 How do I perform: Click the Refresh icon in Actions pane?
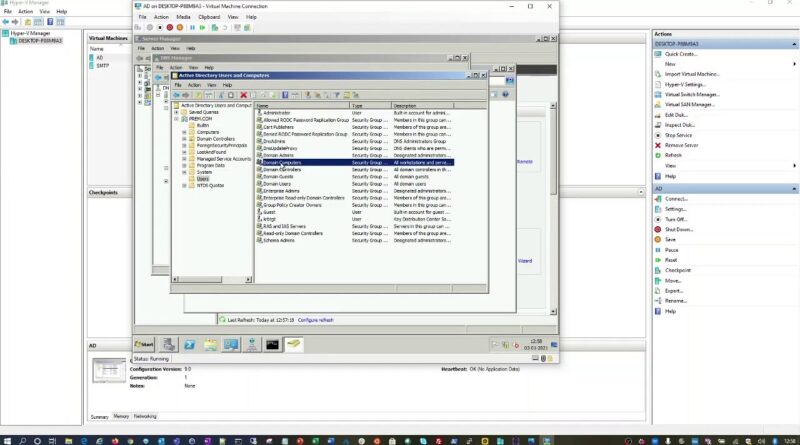658,155
